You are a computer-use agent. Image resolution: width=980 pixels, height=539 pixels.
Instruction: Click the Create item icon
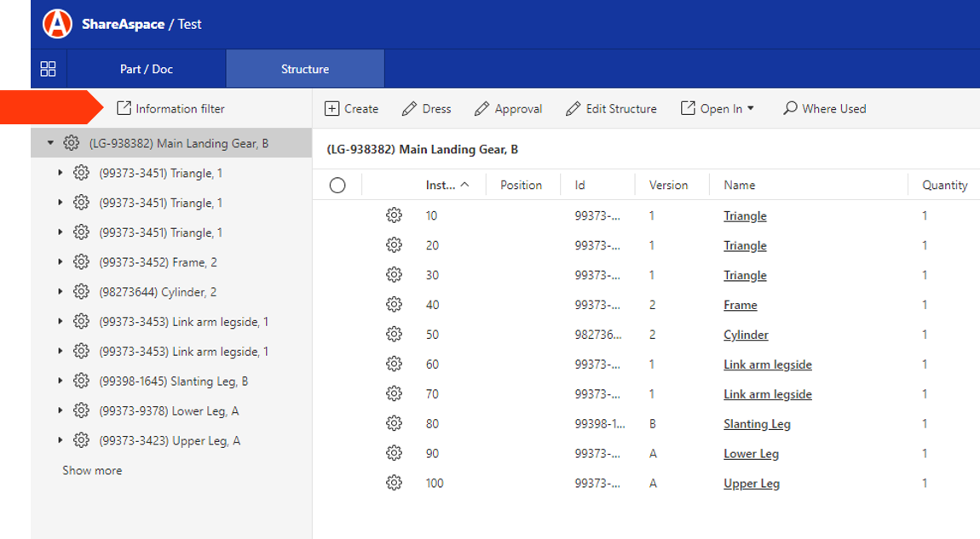point(331,108)
